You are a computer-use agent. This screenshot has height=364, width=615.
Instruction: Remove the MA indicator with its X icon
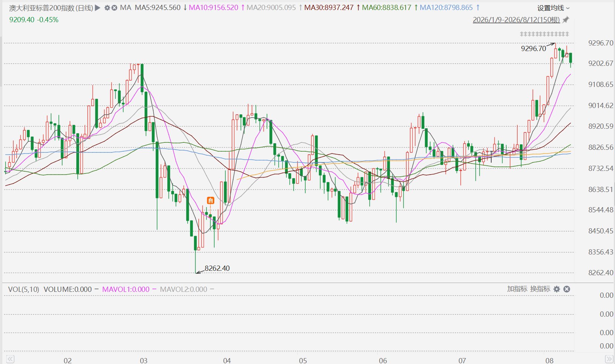[x=114, y=7]
